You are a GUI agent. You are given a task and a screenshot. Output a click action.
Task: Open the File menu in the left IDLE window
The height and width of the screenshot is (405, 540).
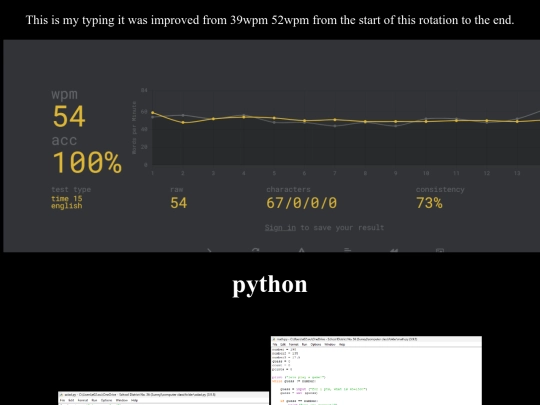[62, 400]
